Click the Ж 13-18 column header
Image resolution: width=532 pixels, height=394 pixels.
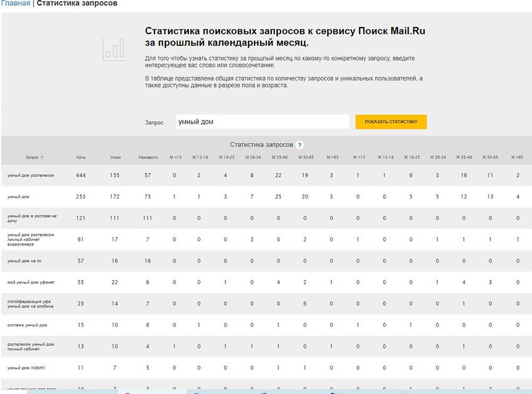pos(385,157)
